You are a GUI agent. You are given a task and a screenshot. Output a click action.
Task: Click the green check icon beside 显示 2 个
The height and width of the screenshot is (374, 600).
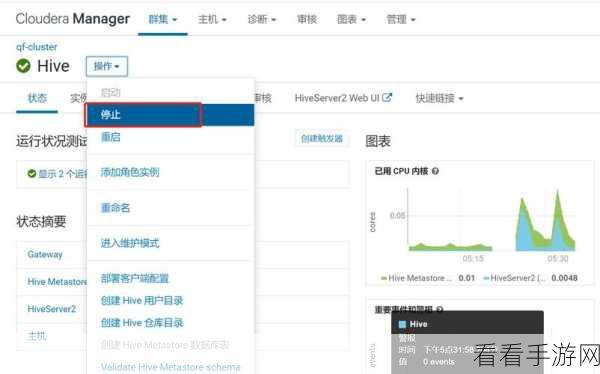click(x=32, y=174)
